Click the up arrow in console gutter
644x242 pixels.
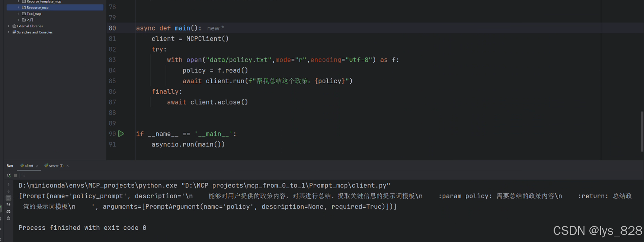click(x=9, y=184)
